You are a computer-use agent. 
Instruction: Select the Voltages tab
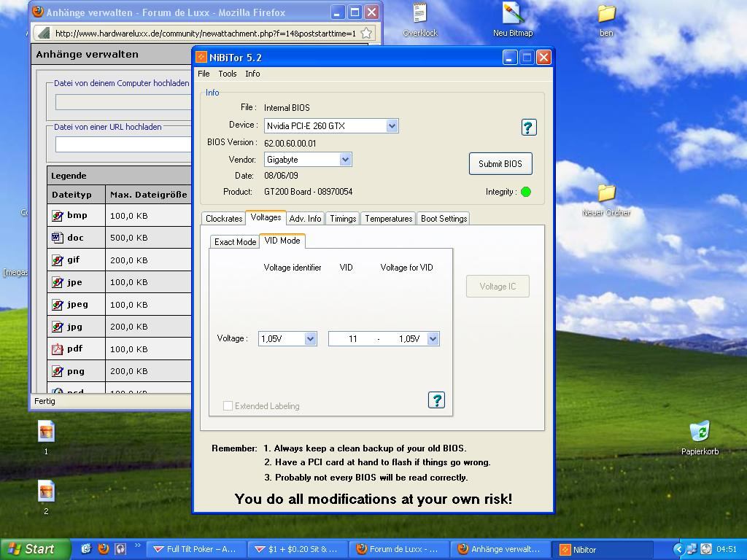(266, 217)
